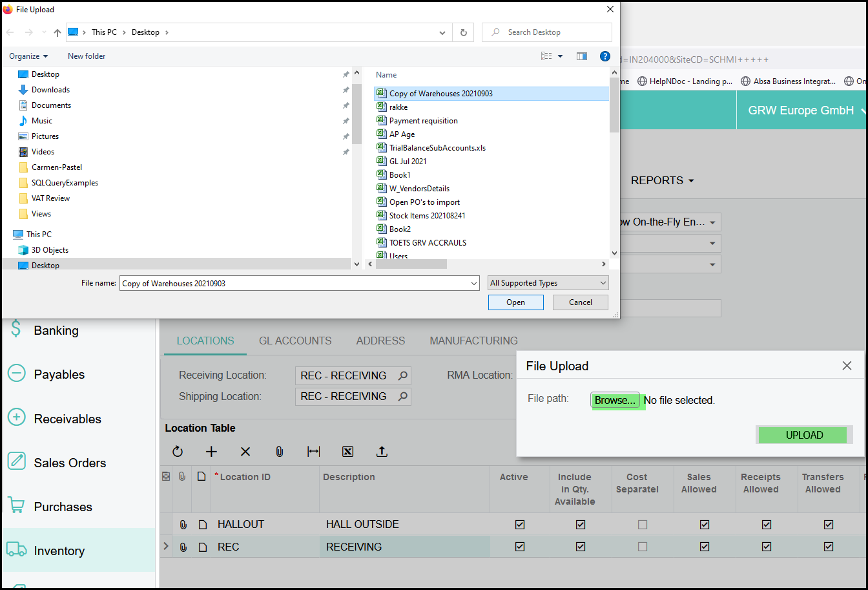Viewport: 868px width, 590px height.
Task: Click the Open button in file dialog
Action: click(x=515, y=302)
